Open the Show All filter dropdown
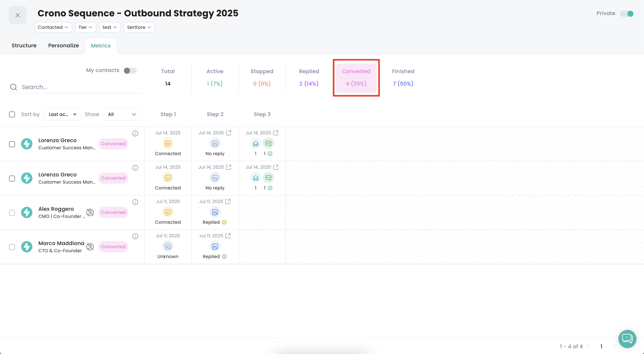 click(x=122, y=114)
